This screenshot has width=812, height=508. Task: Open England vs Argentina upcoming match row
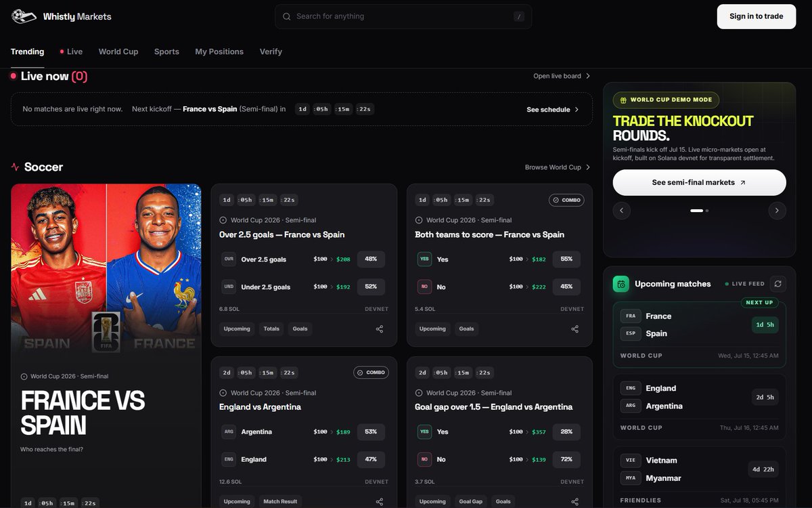pyautogui.click(x=700, y=406)
